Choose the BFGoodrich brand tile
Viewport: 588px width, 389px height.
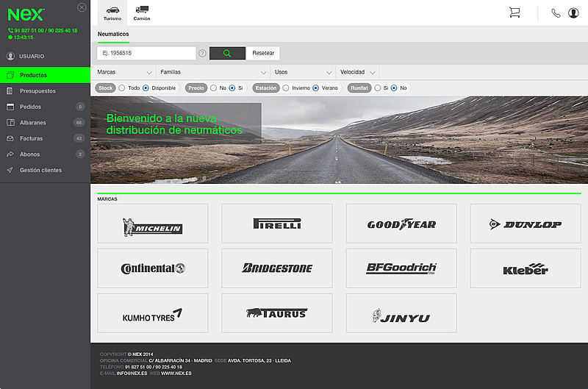coord(401,268)
